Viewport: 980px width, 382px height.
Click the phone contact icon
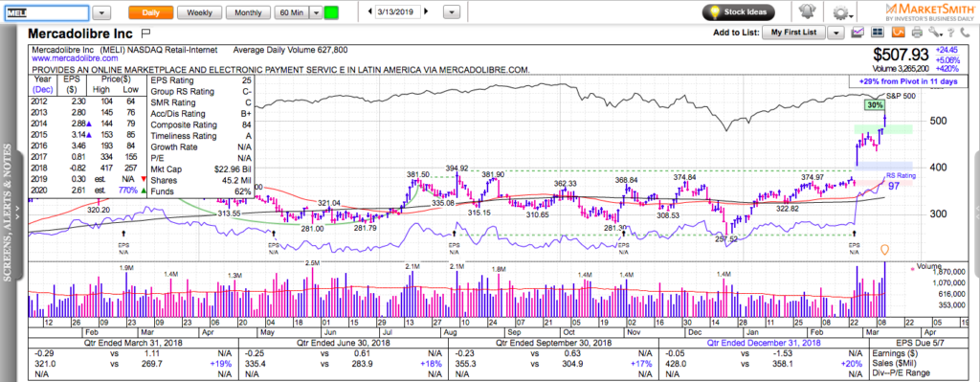click(965, 33)
